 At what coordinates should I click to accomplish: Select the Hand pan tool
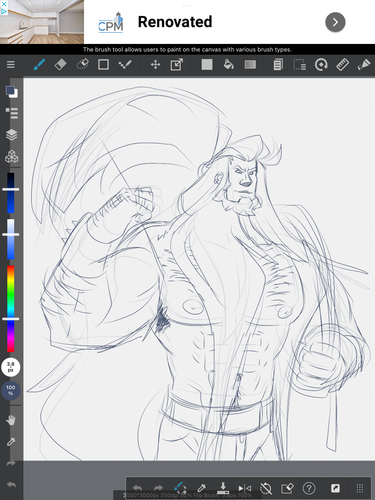tap(11, 420)
